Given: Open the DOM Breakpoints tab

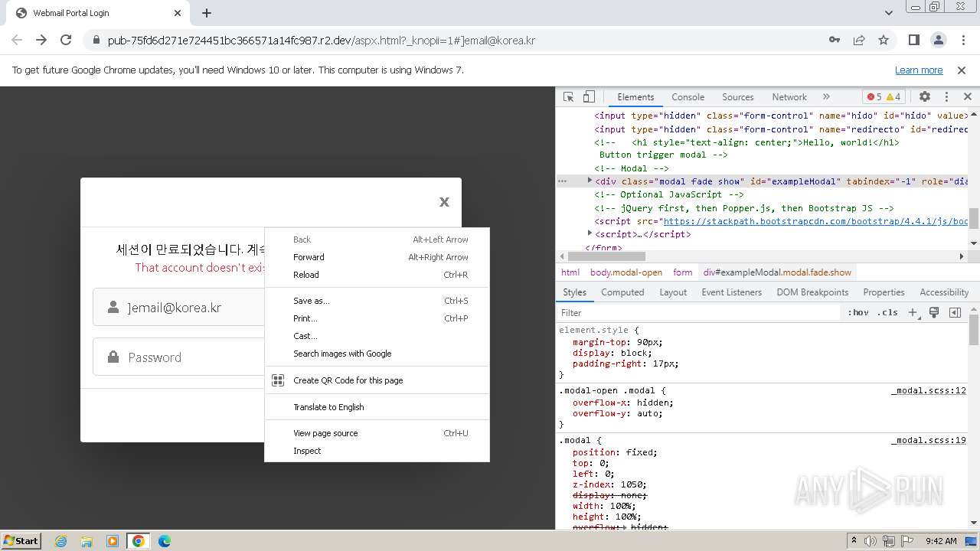Looking at the screenshot, I should pos(812,292).
